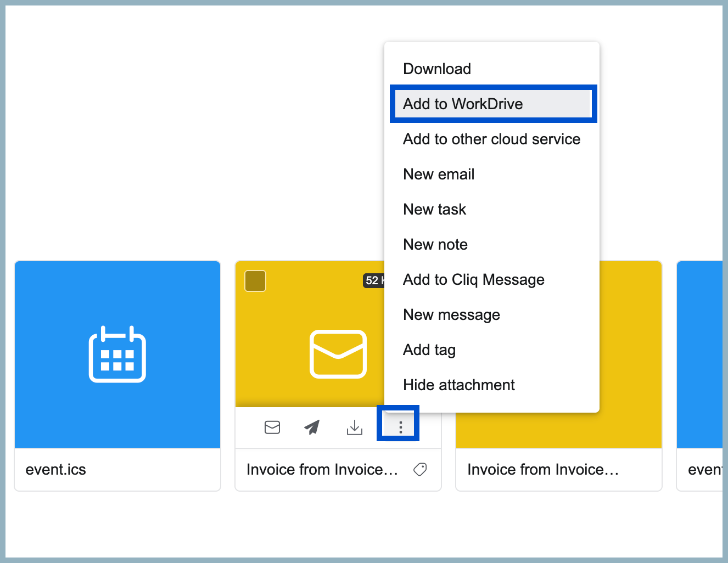This screenshot has height=563, width=728.
Task: Click the invoice name next to the tag icon
Action: pyautogui.click(x=322, y=470)
